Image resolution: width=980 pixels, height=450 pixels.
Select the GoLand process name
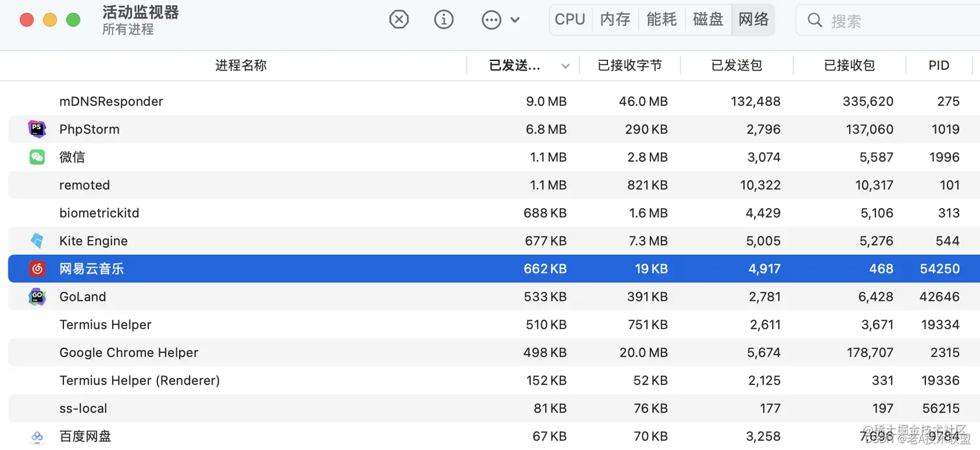point(82,296)
